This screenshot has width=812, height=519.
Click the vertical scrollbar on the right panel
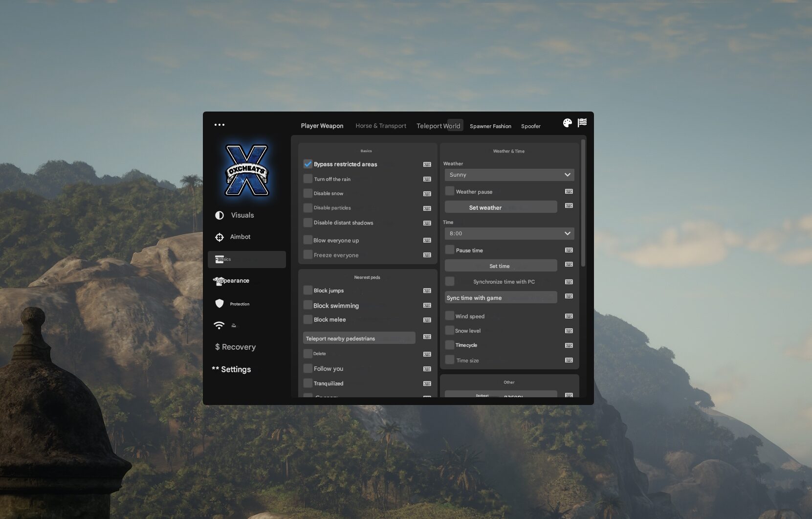pyautogui.click(x=583, y=203)
